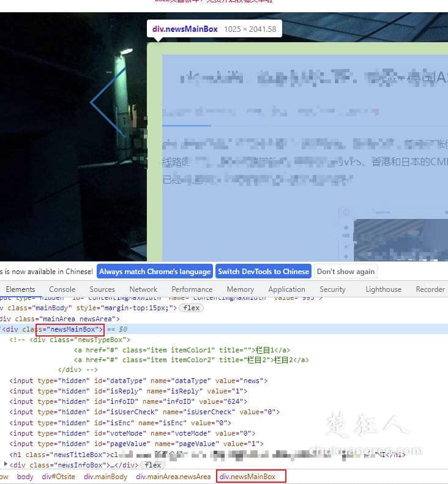The width and height of the screenshot is (448, 484).
Task: Click the blue left arrow on the webpage
Action: coord(108,102)
